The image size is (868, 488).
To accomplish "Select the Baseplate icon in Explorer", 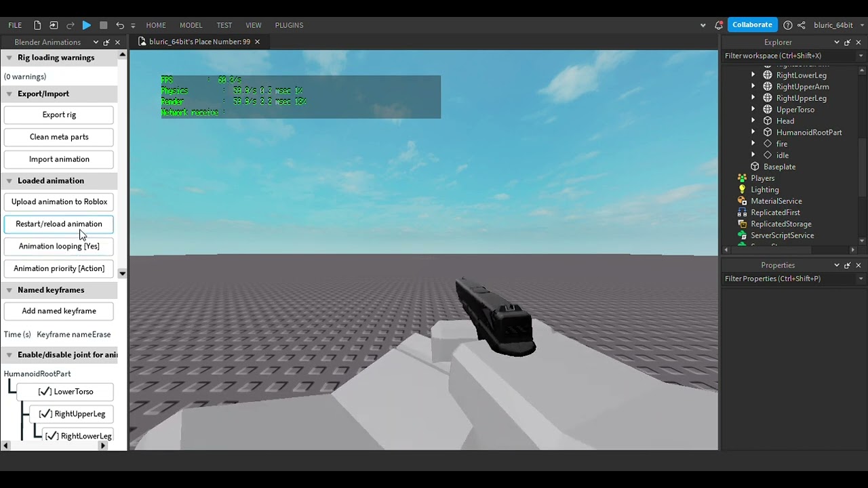I will point(755,167).
